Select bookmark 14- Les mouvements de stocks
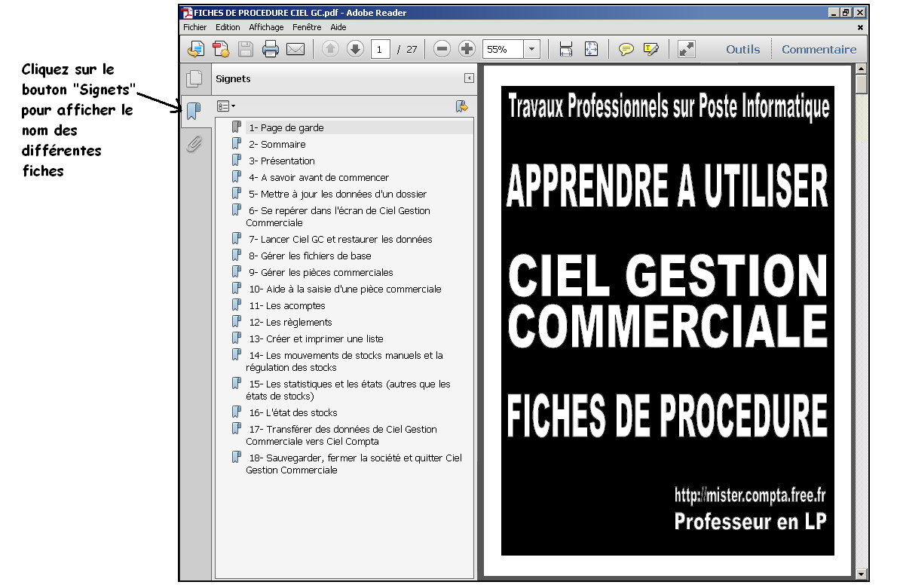This screenshot has height=588, width=897. coord(344,361)
